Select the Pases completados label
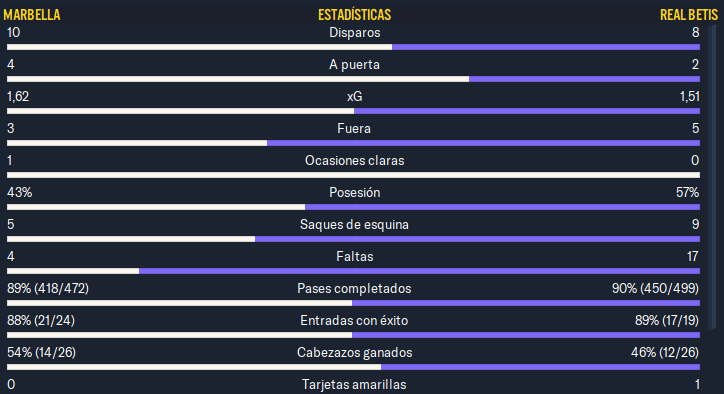 pyautogui.click(x=354, y=289)
